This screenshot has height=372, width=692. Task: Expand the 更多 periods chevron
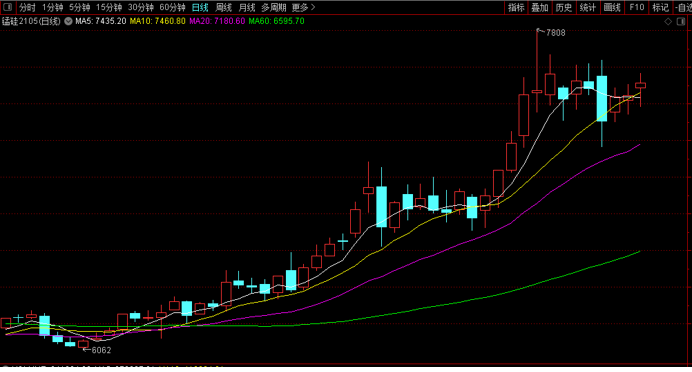tap(313, 8)
